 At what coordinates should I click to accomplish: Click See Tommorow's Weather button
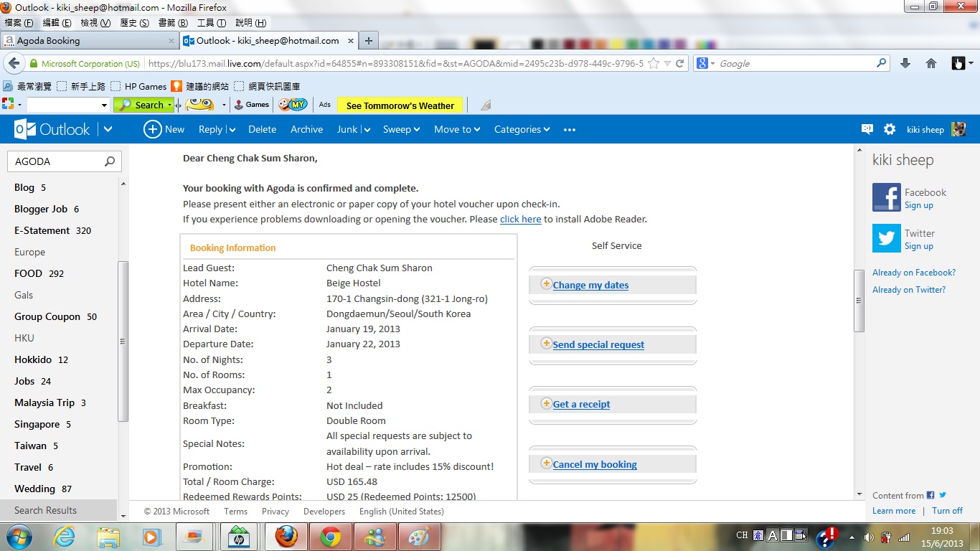[x=400, y=105]
